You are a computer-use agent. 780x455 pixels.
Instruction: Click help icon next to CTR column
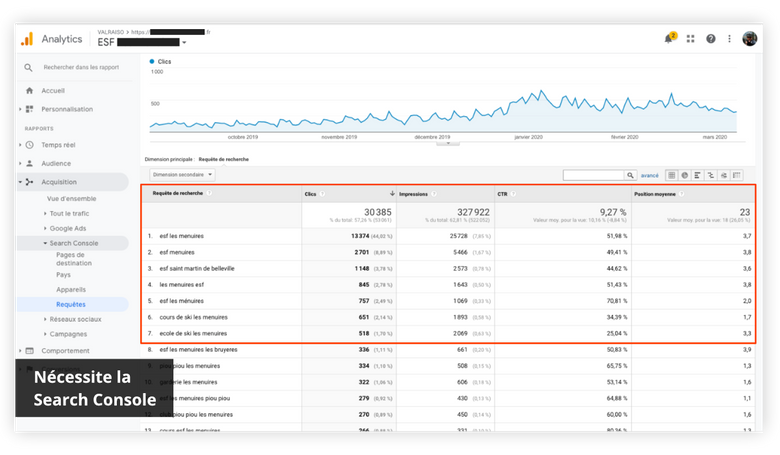point(513,194)
